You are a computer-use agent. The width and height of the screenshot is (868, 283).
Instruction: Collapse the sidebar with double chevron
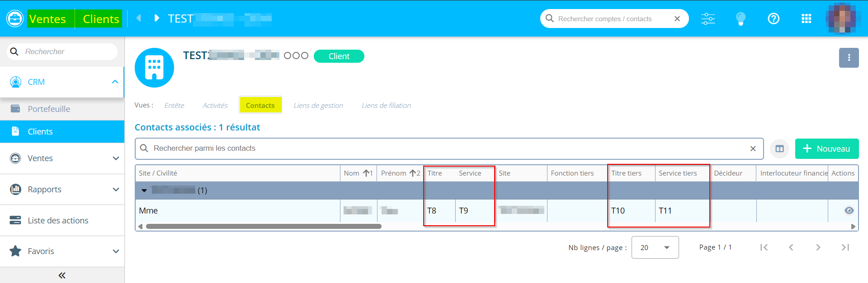tap(62, 275)
